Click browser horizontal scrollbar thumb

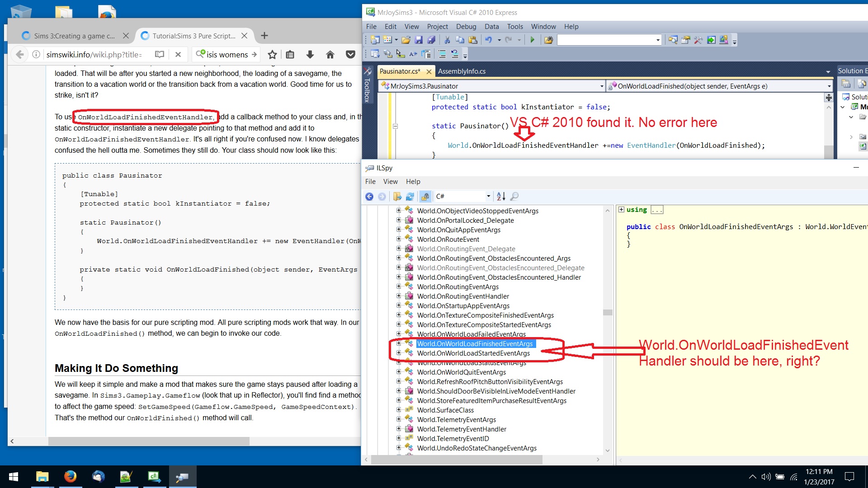tap(149, 441)
